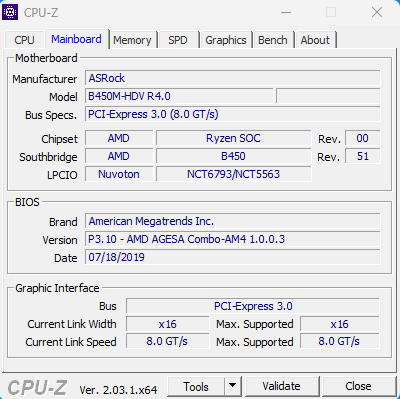The image size is (400, 399).
Task: Click the Bus Specs. label
Action: click(51, 115)
